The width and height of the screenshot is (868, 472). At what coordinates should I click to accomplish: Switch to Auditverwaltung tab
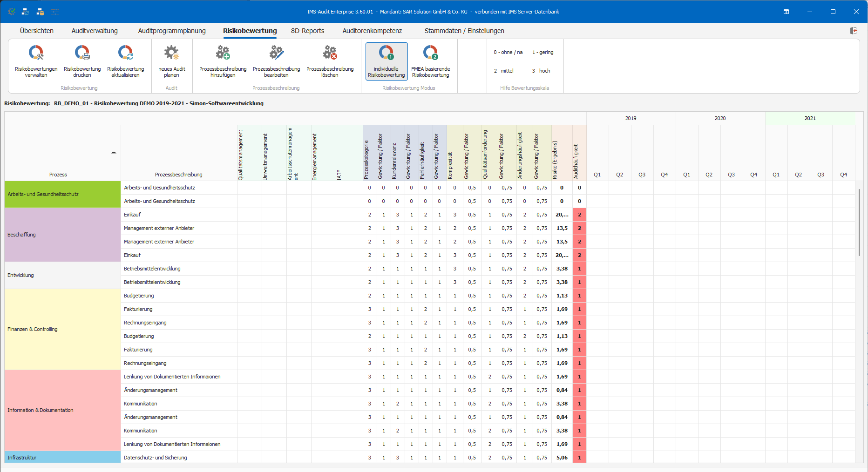(x=95, y=31)
